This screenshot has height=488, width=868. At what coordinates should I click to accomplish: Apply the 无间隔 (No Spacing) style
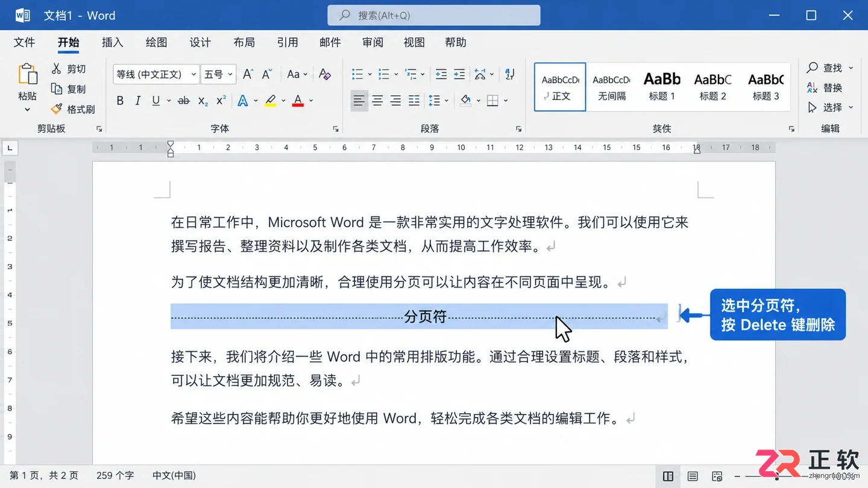[x=611, y=87]
